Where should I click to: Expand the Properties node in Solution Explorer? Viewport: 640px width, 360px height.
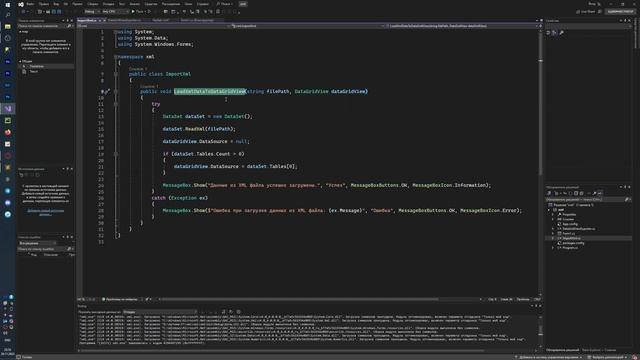pos(553,214)
